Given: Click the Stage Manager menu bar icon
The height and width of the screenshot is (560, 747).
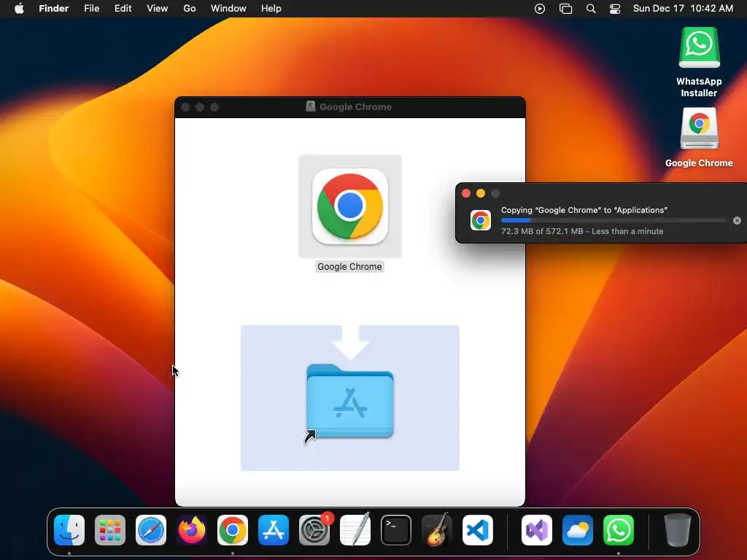Looking at the screenshot, I should [x=565, y=9].
